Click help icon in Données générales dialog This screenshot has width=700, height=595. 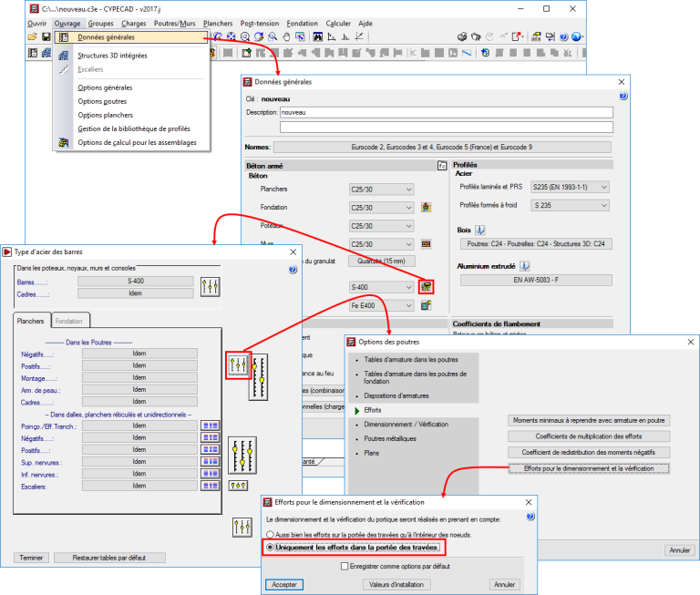pyautogui.click(x=623, y=96)
